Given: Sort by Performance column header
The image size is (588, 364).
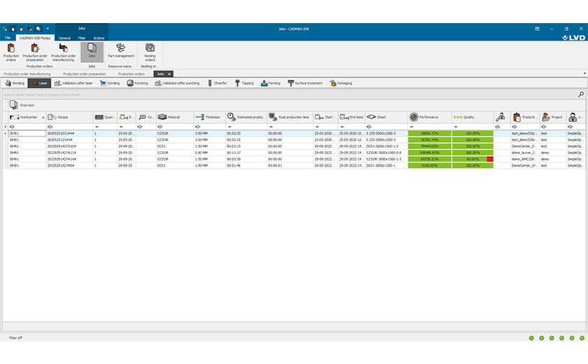Looking at the screenshot, I should (430, 118).
